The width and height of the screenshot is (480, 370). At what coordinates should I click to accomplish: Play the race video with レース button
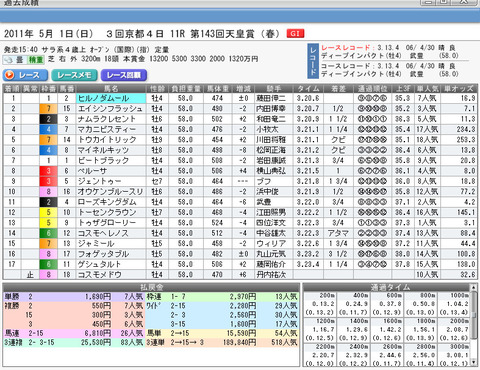click(x=25, y=75)
